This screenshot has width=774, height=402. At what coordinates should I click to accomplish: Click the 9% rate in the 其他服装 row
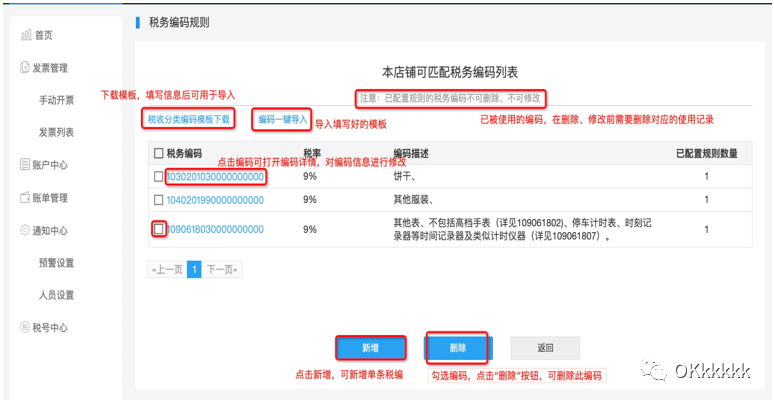(310, 200)
